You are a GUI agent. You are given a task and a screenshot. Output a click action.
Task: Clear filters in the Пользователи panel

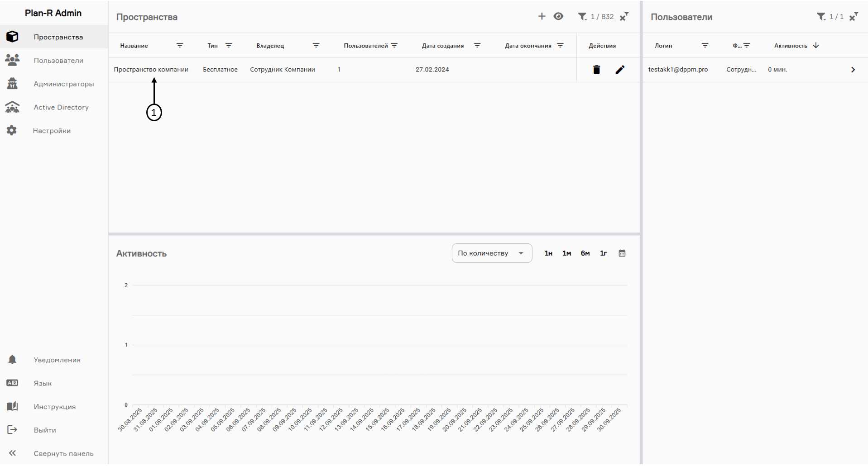[854, 17]
